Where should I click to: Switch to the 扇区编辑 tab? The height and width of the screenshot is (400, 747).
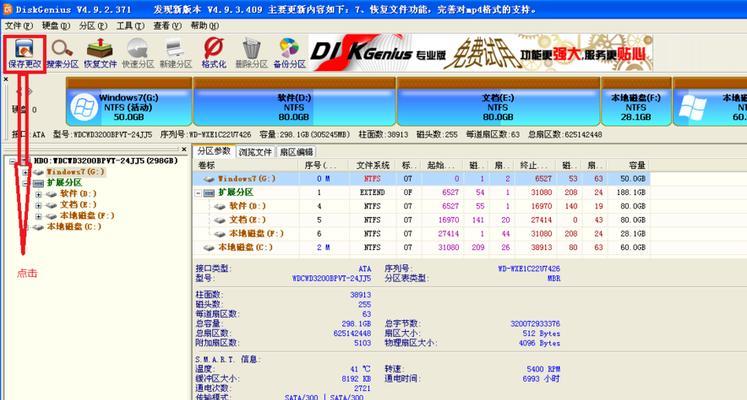[296, 152]
